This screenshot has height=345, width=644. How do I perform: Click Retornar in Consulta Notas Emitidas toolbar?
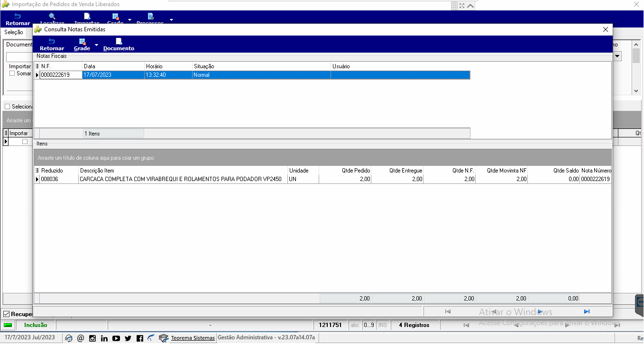click(52, 45)
